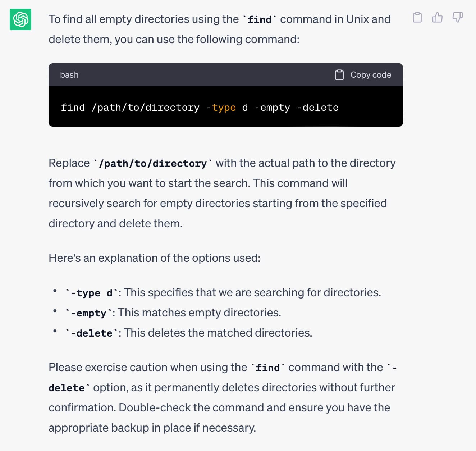Click the -delete flag in code block
This screenshot has height=451, width=476.
click(x=318, y=108)
